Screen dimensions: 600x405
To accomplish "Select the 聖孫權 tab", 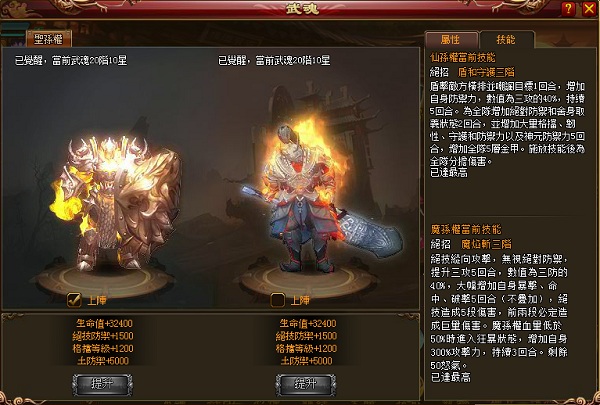I will [x=49, y=39].
